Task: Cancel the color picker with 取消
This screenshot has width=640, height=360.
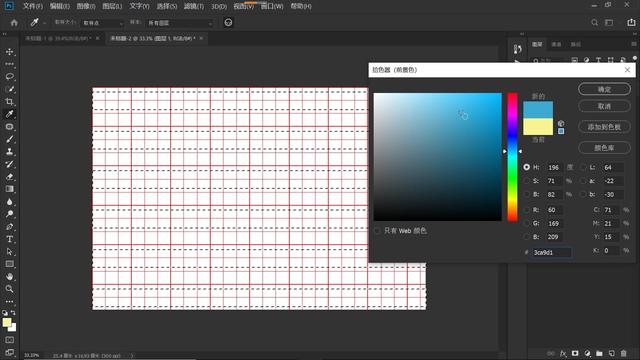Action: click(x=604, y=106)
